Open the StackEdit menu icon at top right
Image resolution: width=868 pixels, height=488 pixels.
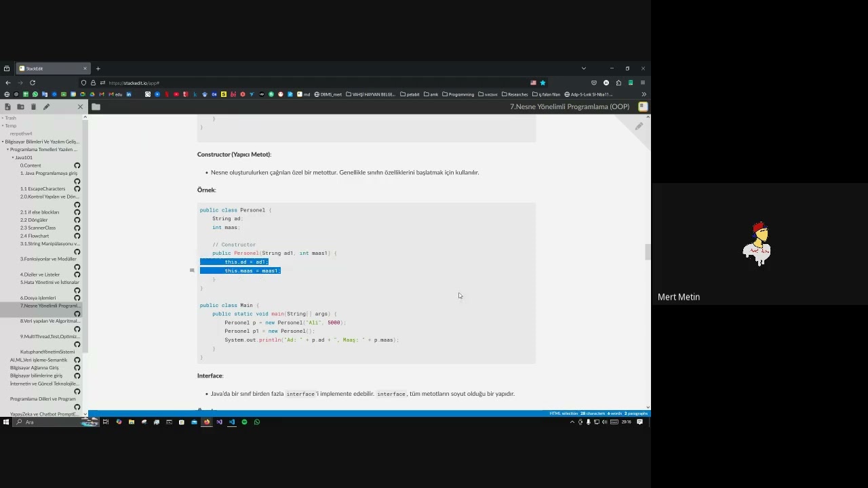(643, 106)
